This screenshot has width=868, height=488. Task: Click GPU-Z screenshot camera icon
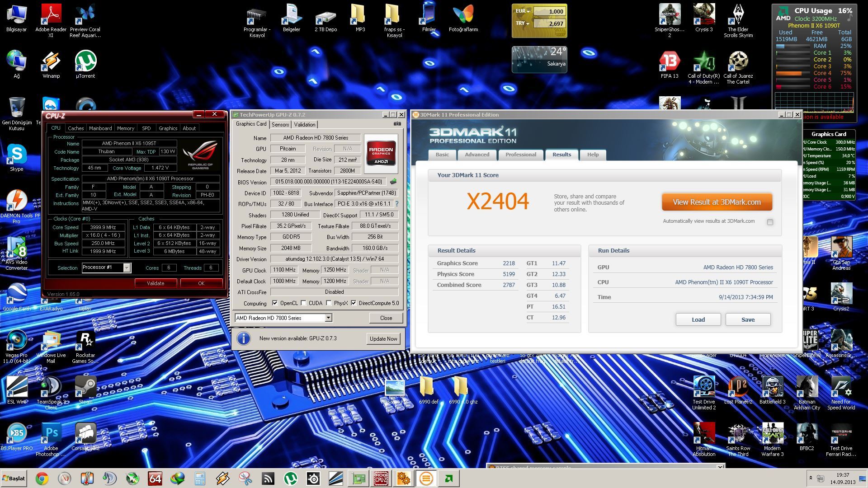tap(397, 124)
